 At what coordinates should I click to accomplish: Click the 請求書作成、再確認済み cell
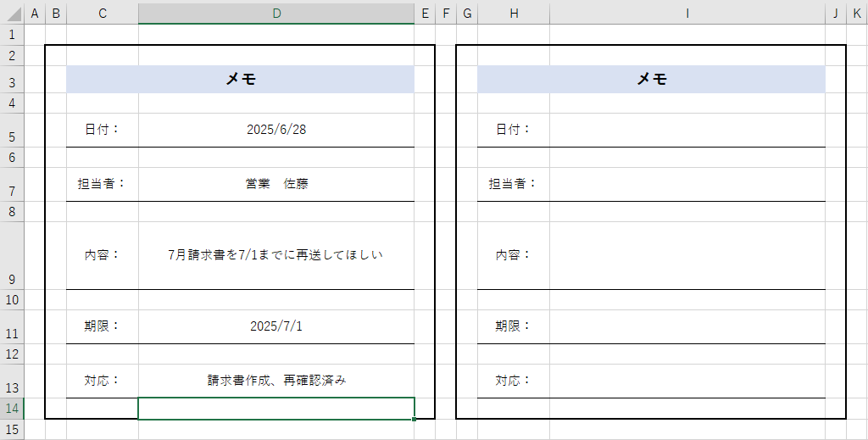[x=276, y=381]
